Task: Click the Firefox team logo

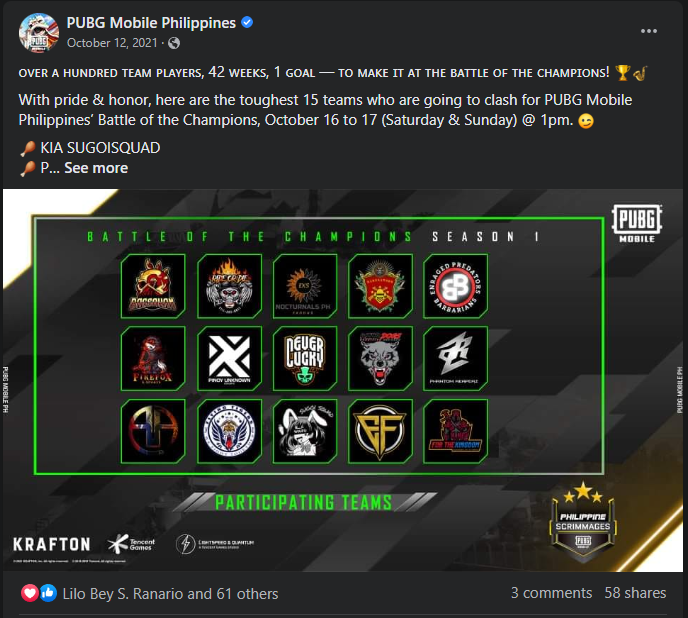Action: pyautogui.click(x=153, y=359)
